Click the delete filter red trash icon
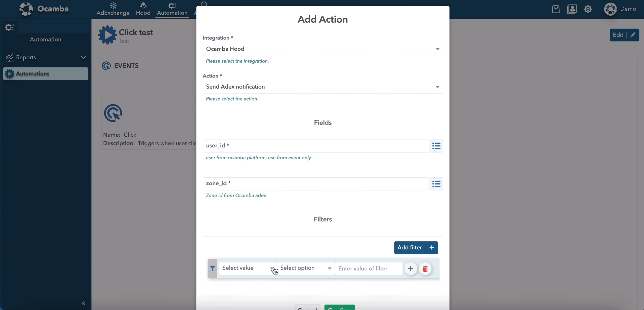Viewport: 644px width, 310px height. point(425,268)
